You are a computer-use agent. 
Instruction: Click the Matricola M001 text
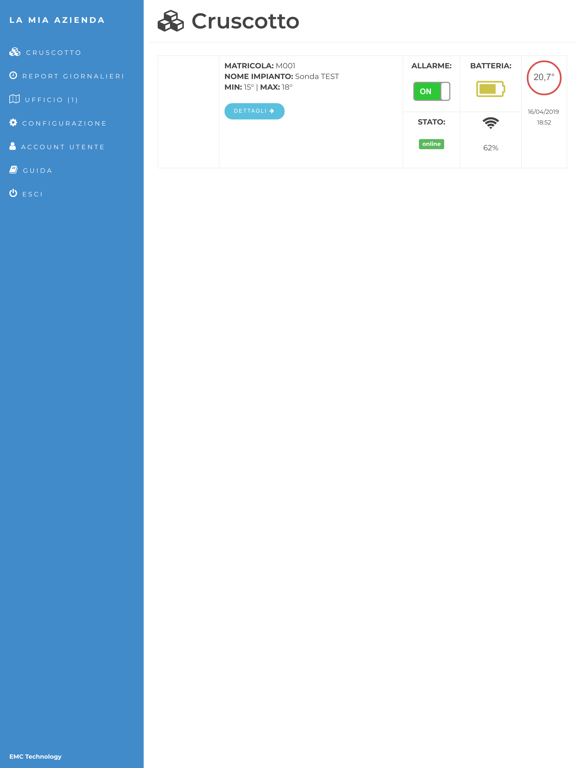[260, 66]
